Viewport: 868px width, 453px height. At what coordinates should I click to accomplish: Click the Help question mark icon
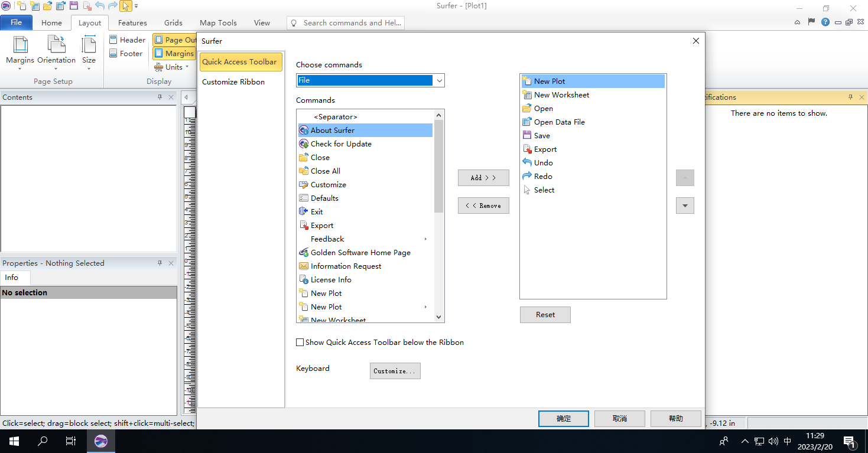point(825,22)
